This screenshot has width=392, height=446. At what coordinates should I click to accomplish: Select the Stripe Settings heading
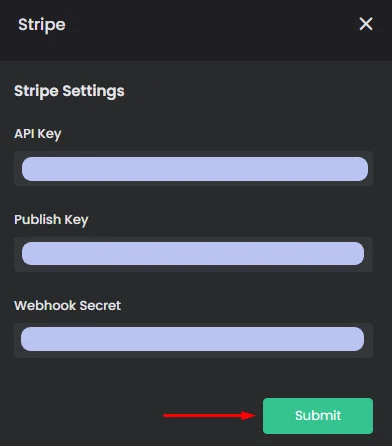point(69,91)
